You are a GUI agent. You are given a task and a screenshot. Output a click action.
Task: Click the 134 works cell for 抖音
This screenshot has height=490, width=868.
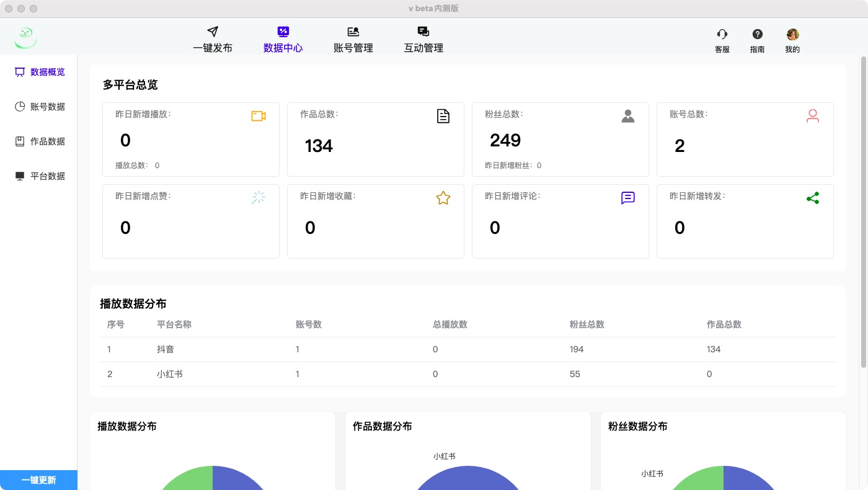[714, 349]
